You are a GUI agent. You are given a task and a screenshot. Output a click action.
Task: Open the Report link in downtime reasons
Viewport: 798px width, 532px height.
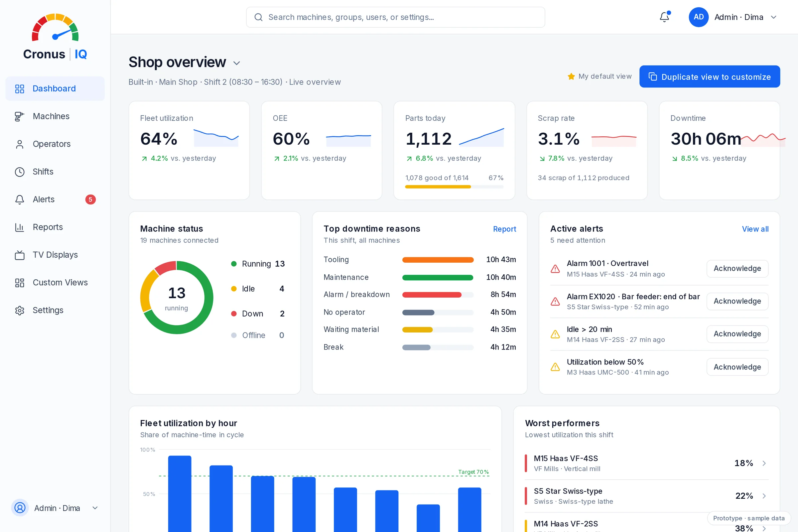(504, 229)
